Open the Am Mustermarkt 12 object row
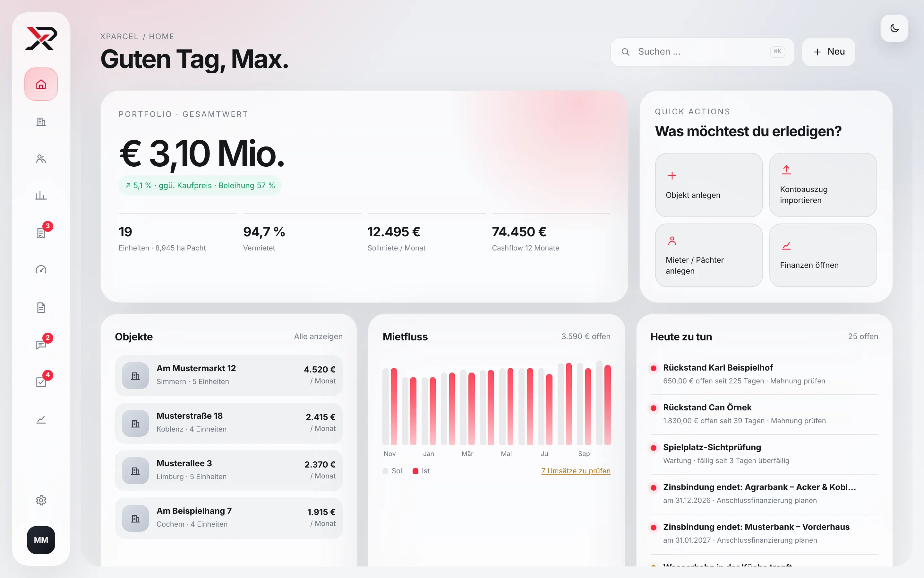The width and height of the screenshot is (924, 578). pyautogui.click(x=229, y=375)
